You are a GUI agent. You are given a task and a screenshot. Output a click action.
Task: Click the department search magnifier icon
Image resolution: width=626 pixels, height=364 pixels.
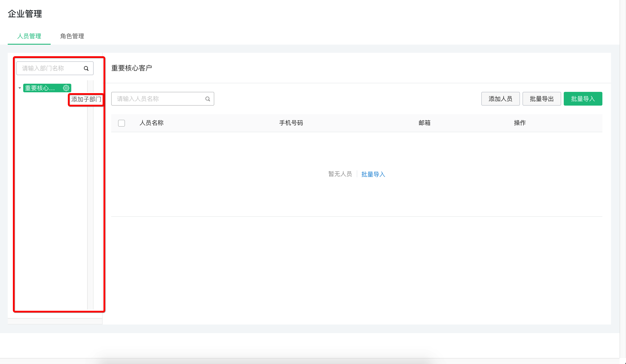[x=86, y=68]
